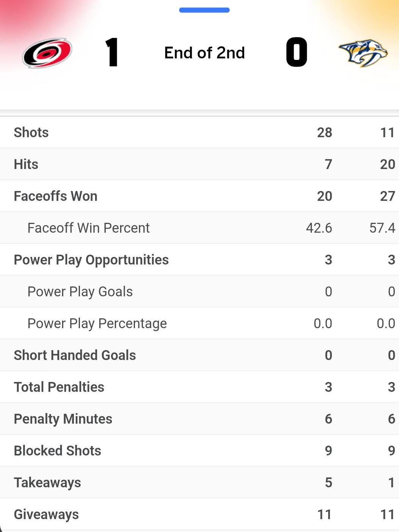
Task: Tap the Hurricanes score of 1
Action: (x=112, y=52)
